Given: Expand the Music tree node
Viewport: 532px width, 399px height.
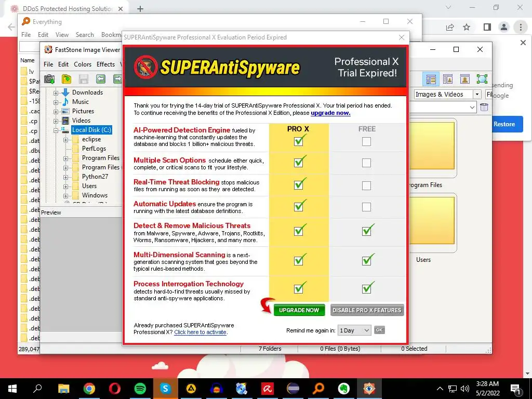Looking at the screenshot, I should coord(56,102).
